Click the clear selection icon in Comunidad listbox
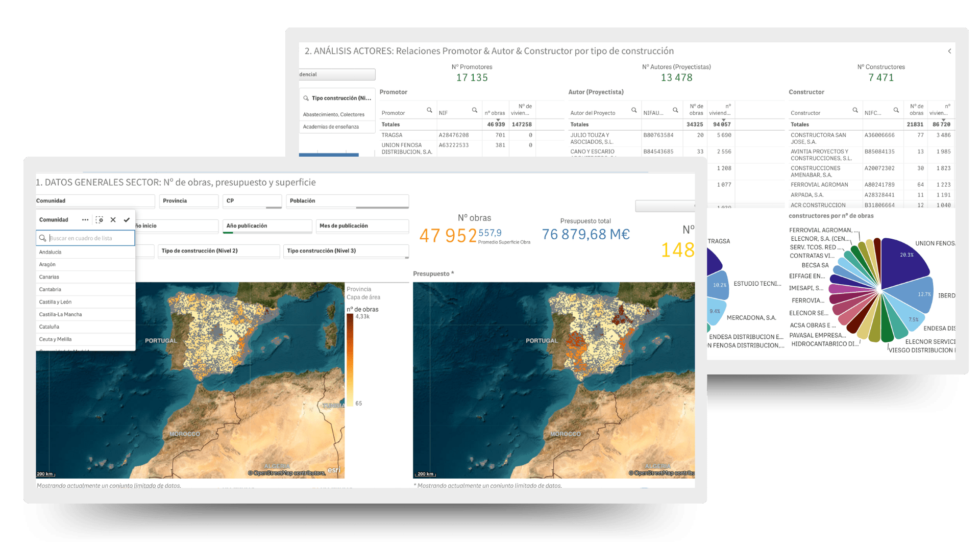This screenshot has height=551, width=980. [100, 220]
